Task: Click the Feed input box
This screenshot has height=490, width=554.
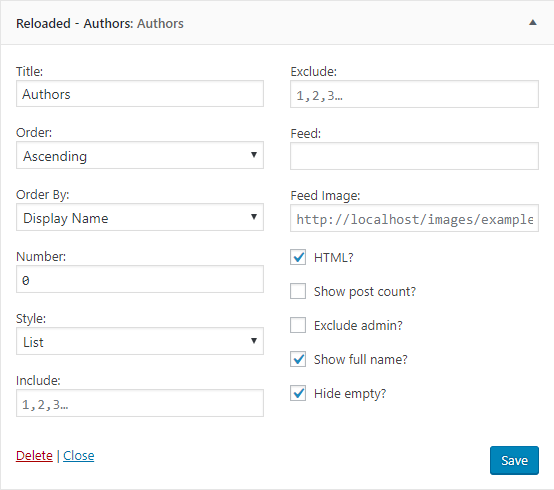Action: (414, 156)
